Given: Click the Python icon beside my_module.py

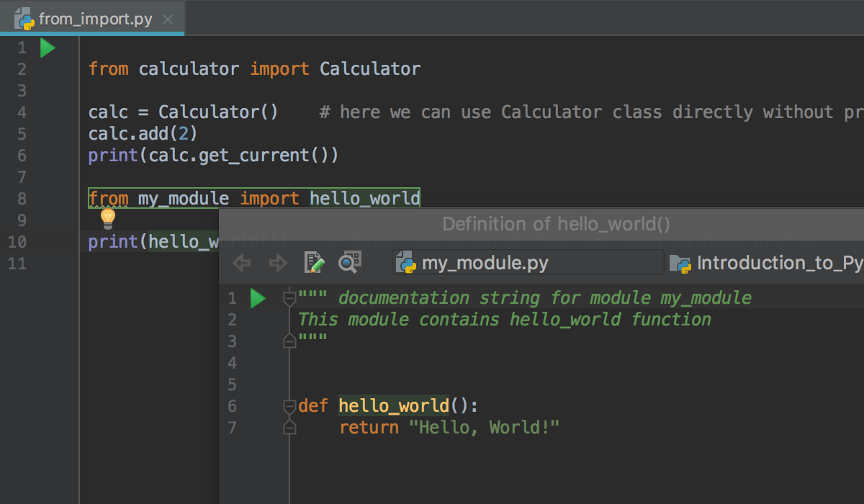Looking at the screenshot, I should click(407, 264).
